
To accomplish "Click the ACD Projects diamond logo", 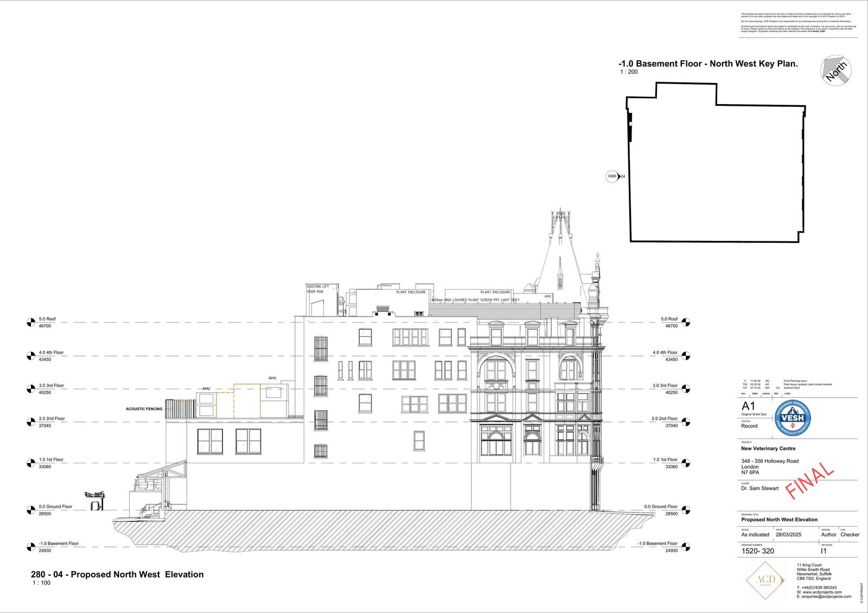I will pos(765,582).
